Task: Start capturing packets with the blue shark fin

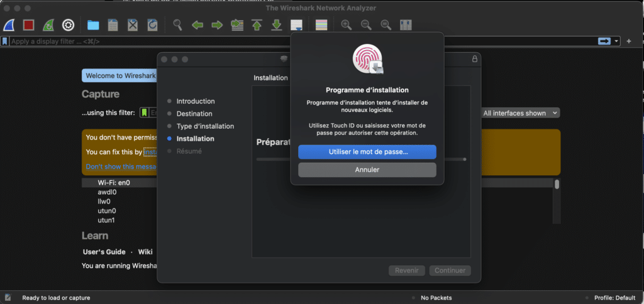Action: coord(9,25)
